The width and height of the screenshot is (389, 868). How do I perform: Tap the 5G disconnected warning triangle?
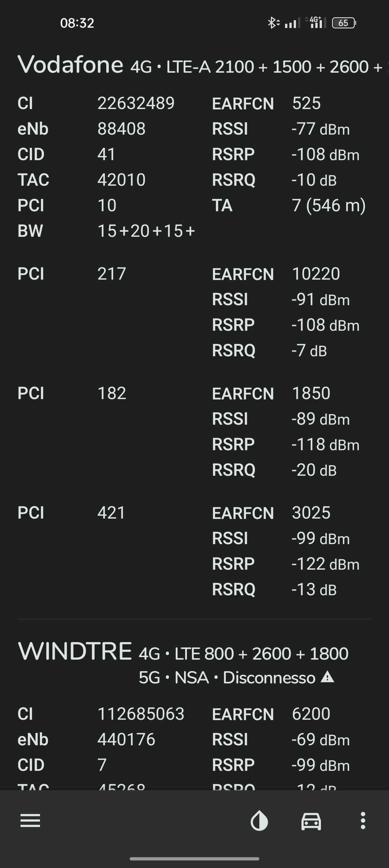tap(327, 677)
